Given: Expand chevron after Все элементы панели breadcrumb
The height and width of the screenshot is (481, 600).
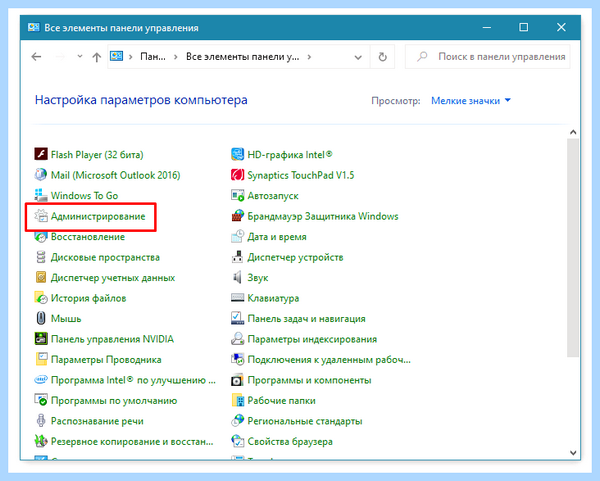Looking at the screenshot, I should 309,57.
